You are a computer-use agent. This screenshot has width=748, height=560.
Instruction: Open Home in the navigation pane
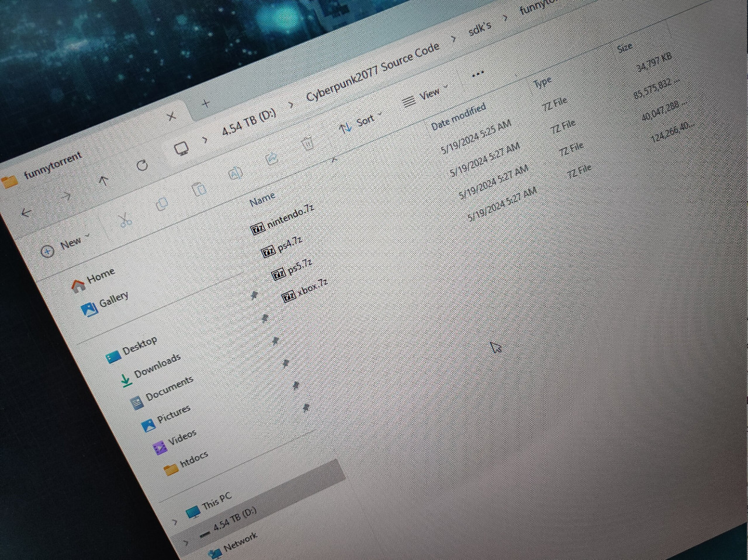93,279
